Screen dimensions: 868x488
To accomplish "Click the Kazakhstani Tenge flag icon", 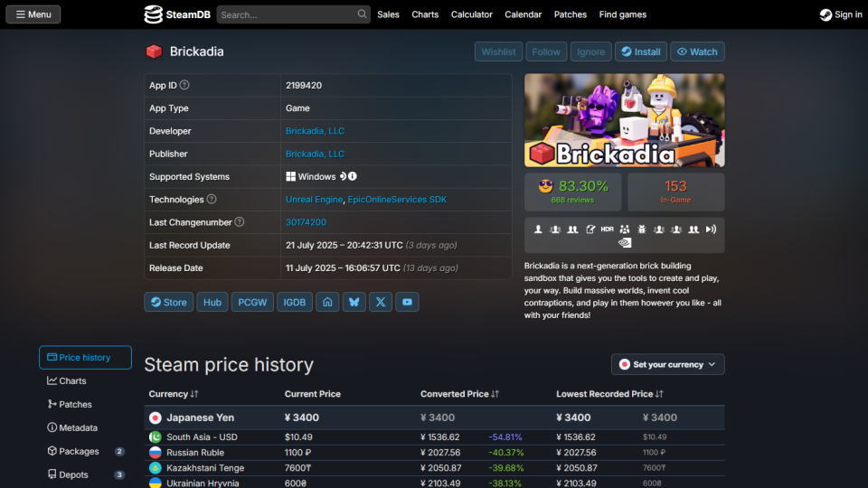I will [x=156, y=468].
